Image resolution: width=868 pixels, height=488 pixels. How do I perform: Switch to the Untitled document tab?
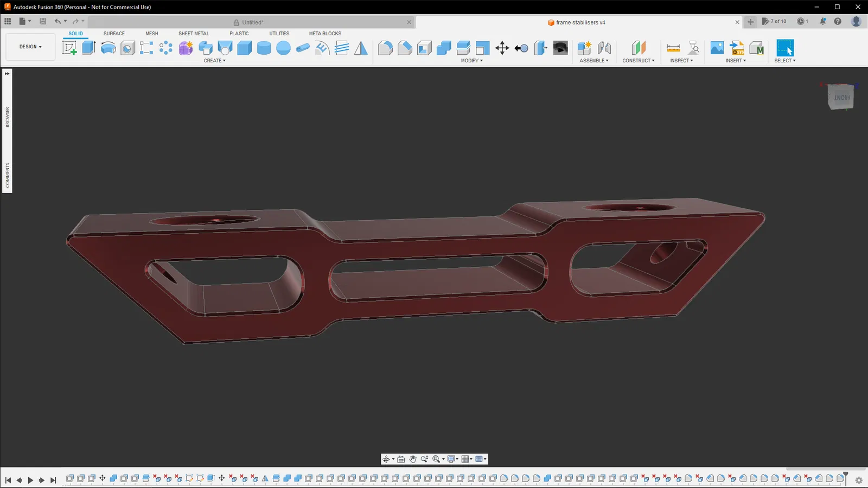252,22
